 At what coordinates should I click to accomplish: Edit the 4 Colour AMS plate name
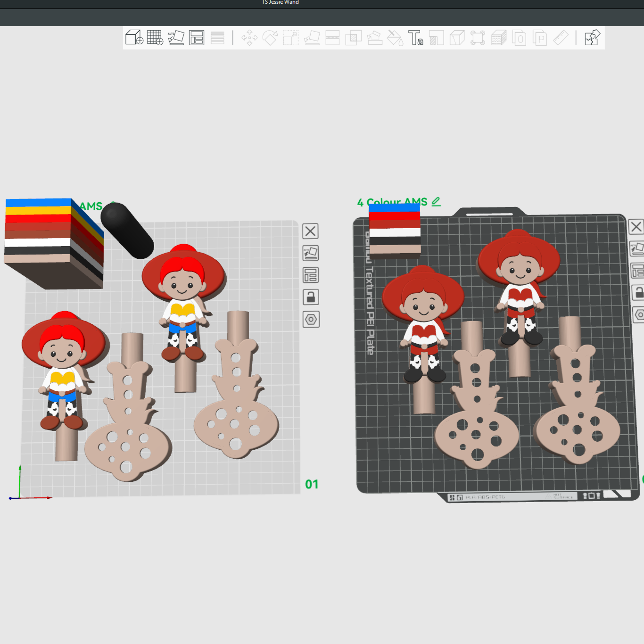(436, 201)
